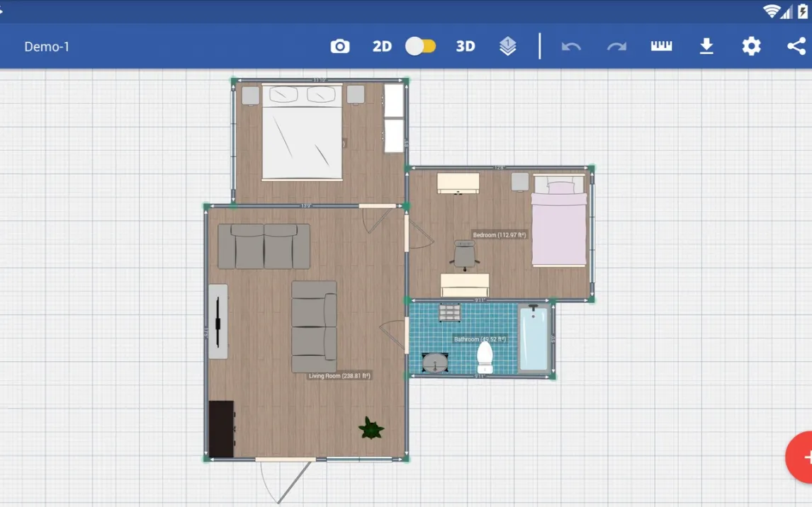The image size is (812, 507).
Task: Toggle the ruler measurements icon
Action: (x=661, y=47)
